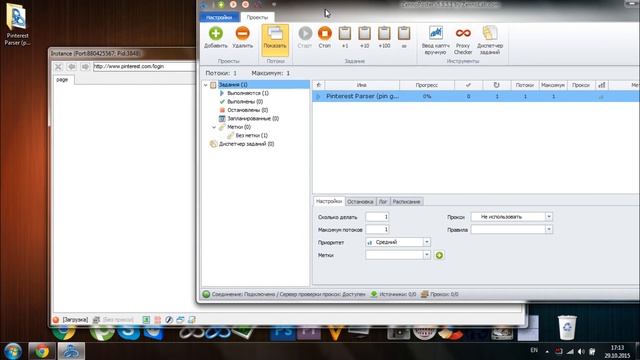Screen dimensions: 640x360
Task: Sort by the Прокси column header
Action: click(x=581, y=85)
